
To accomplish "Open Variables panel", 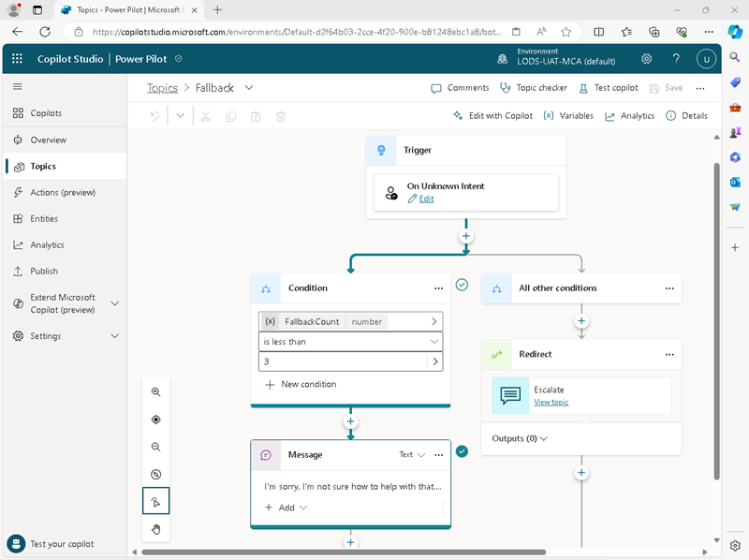I will point(568,115).
